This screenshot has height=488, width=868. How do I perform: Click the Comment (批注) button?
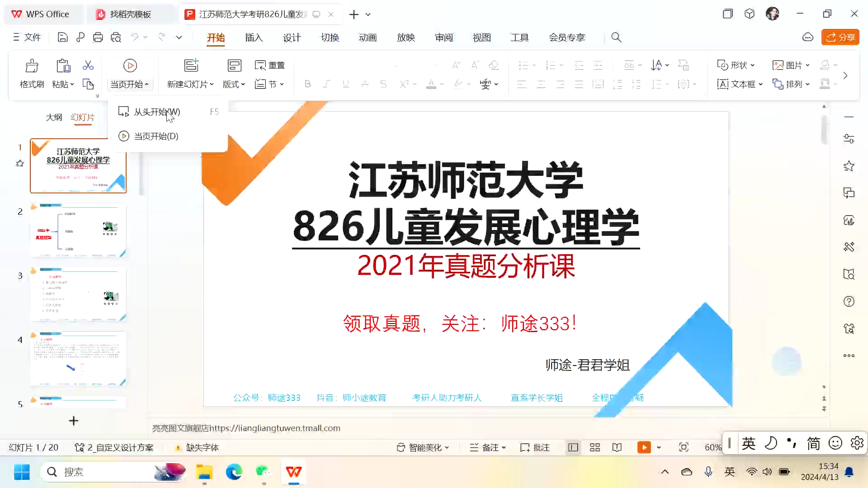point(535,447)
